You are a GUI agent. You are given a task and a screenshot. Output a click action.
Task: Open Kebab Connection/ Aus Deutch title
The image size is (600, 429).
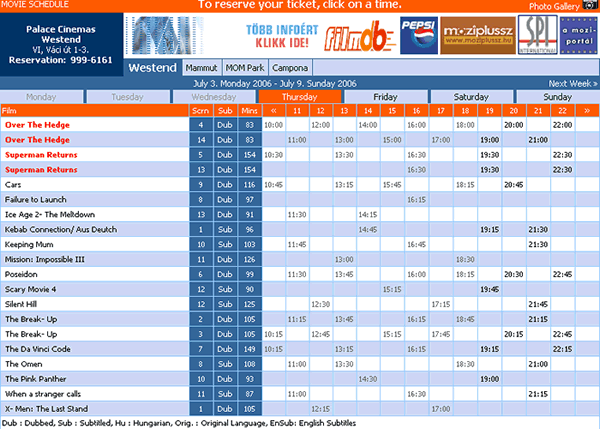61,229
